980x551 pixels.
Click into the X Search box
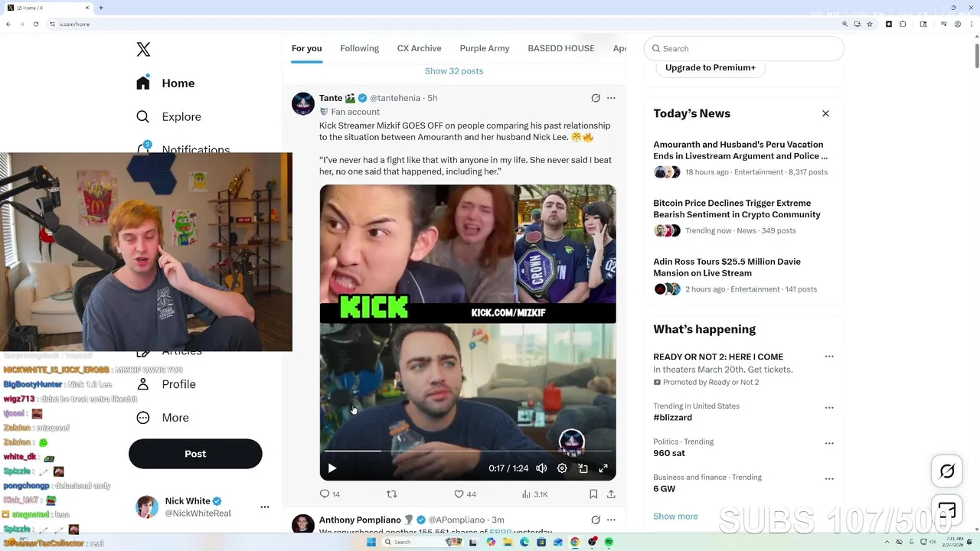744,48
